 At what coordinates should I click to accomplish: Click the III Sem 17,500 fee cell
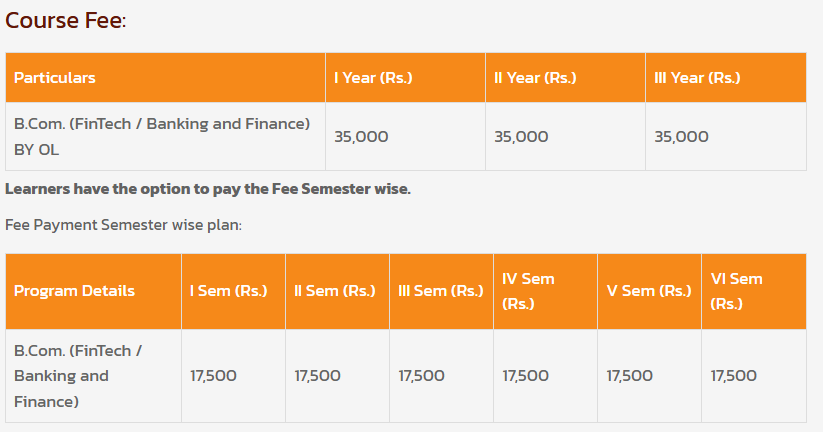(x=421, y=376)
